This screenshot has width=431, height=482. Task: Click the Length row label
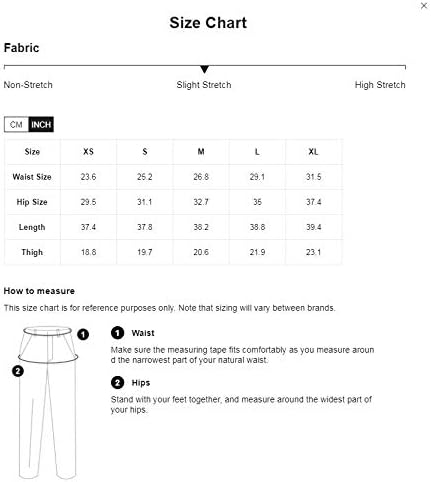point(32,227)
